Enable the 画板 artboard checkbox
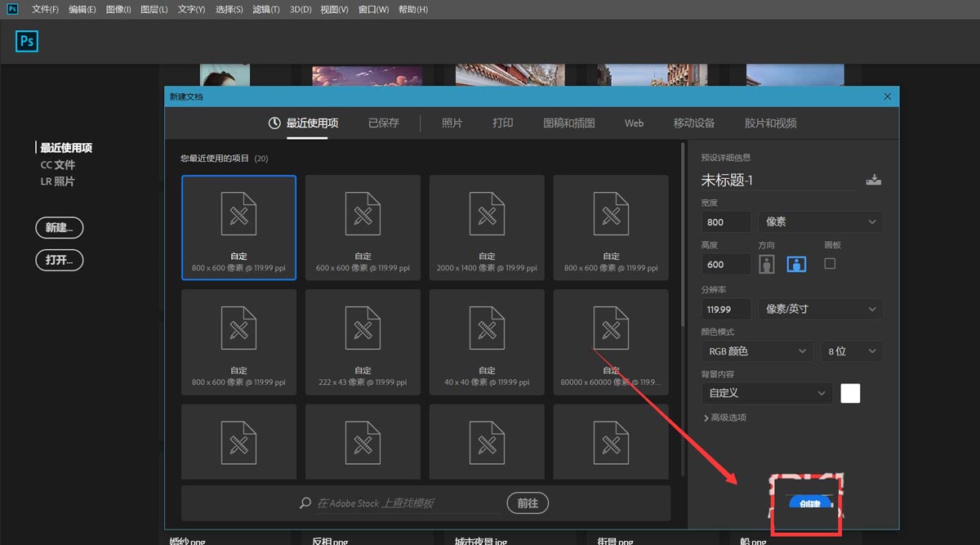 tap(830, 264)
